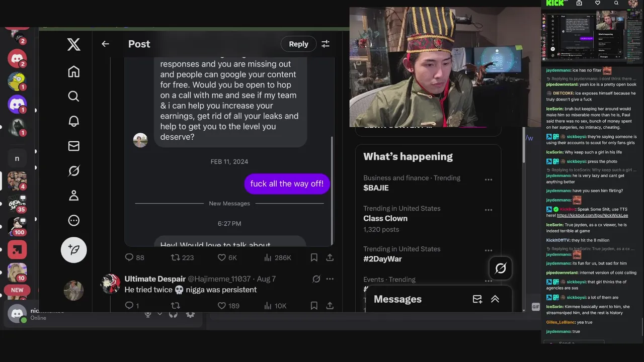
Task: Open Kick following heart icon
Action: coord(598,3)
